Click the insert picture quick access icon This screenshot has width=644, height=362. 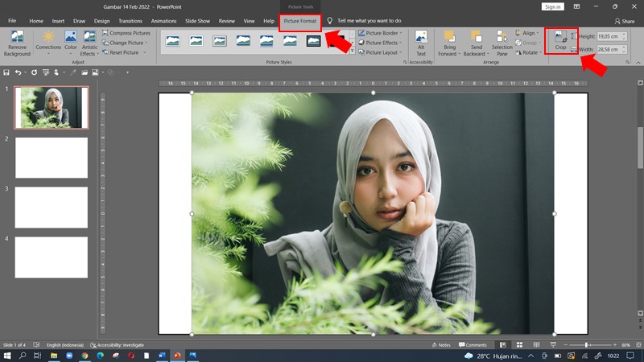click(95, 72)
